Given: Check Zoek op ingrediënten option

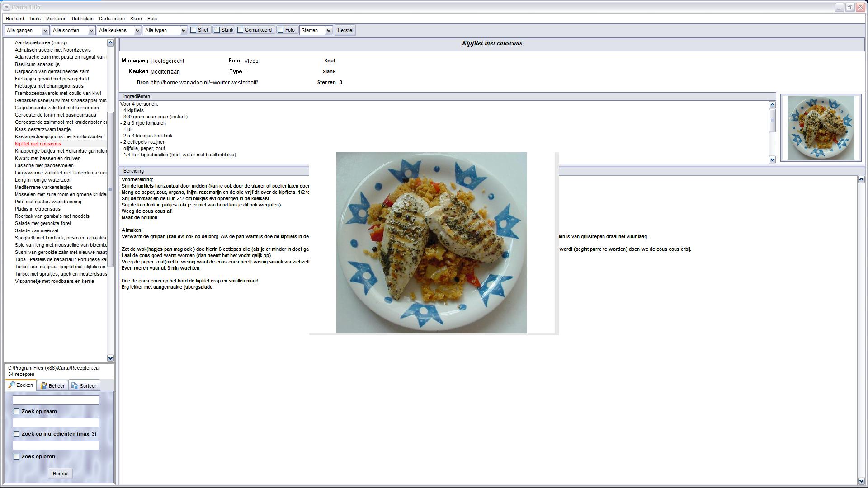Looking at the screenshot, I should point(17,434).
